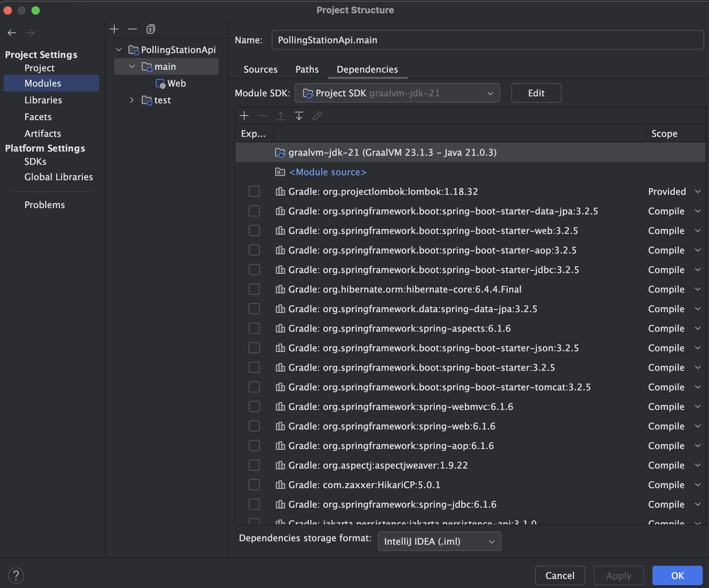Open Libraries in Project Settings
Image resolution: width=709 pixels, height=588 pixels.
click(51, 100)
